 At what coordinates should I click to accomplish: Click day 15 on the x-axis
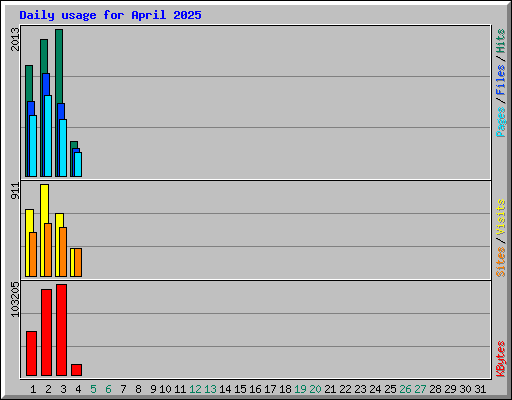click(x=240, y=389)
